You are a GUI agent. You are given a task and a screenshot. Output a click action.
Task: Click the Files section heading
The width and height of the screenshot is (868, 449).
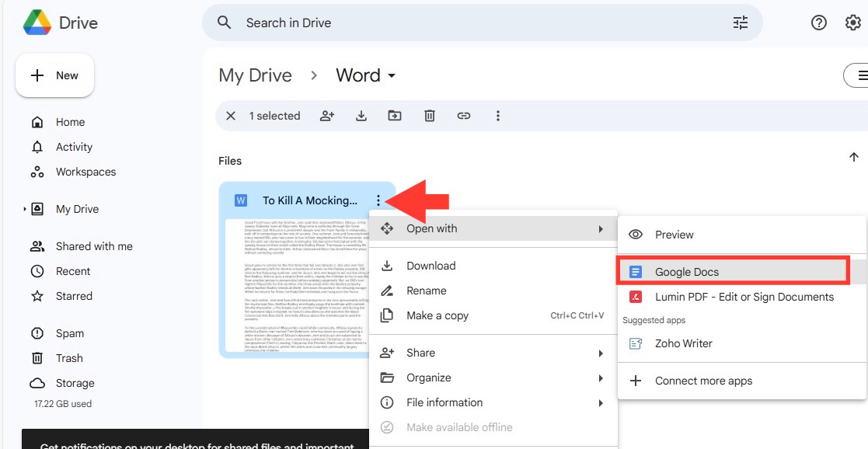click(x=230, y=161)
